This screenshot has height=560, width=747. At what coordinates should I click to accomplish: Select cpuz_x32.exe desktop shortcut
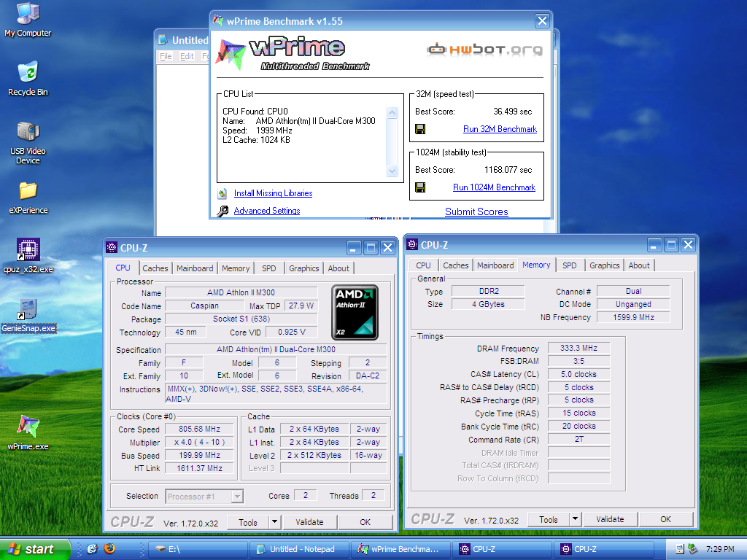pyautogui.click(x=28, y=256)
